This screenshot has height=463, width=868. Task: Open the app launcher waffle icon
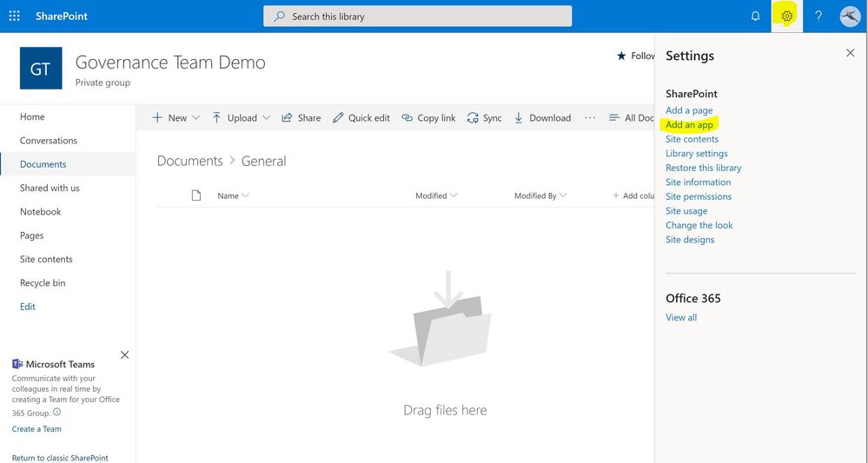[15, 16]
